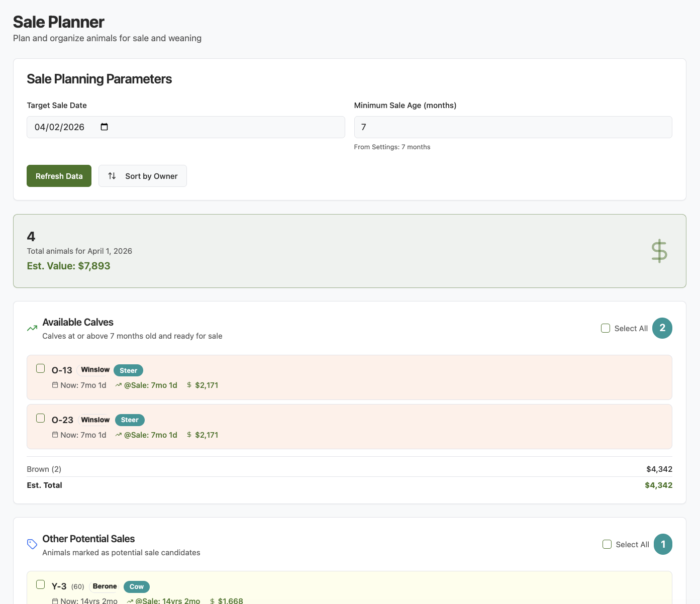Click the Winslow owner tag on O-23
This screenshot has width=700, height=604.
(95, 420)
